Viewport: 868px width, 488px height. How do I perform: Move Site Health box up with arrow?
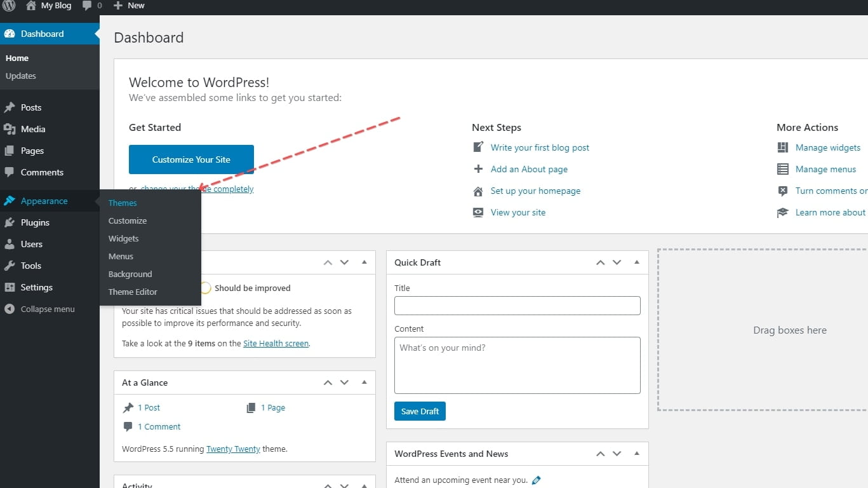[x=328, y=262]
